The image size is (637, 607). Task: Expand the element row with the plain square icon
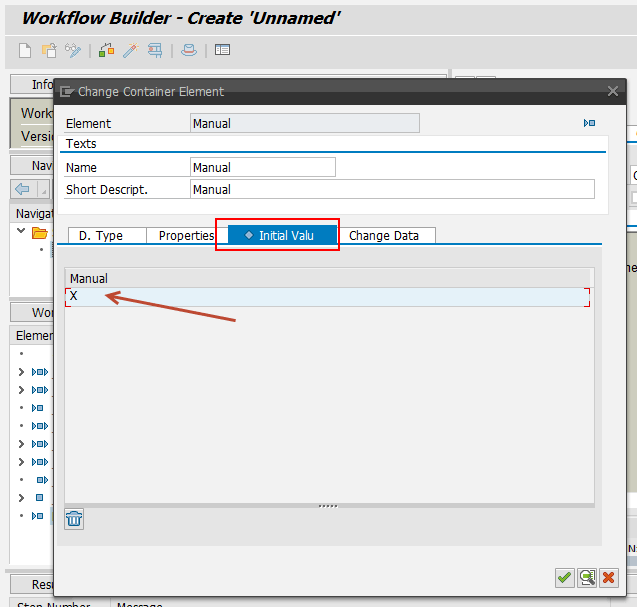click(21, 498)
